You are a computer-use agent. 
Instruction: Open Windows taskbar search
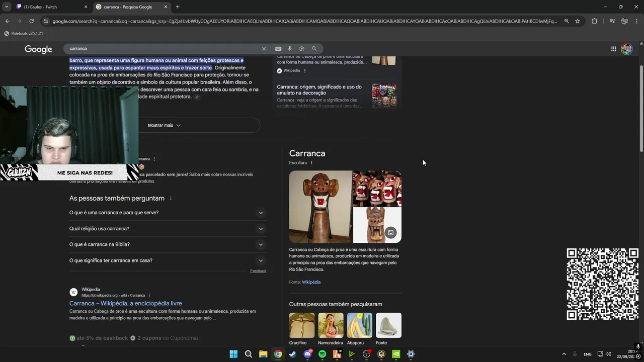[x=249, y=354]
